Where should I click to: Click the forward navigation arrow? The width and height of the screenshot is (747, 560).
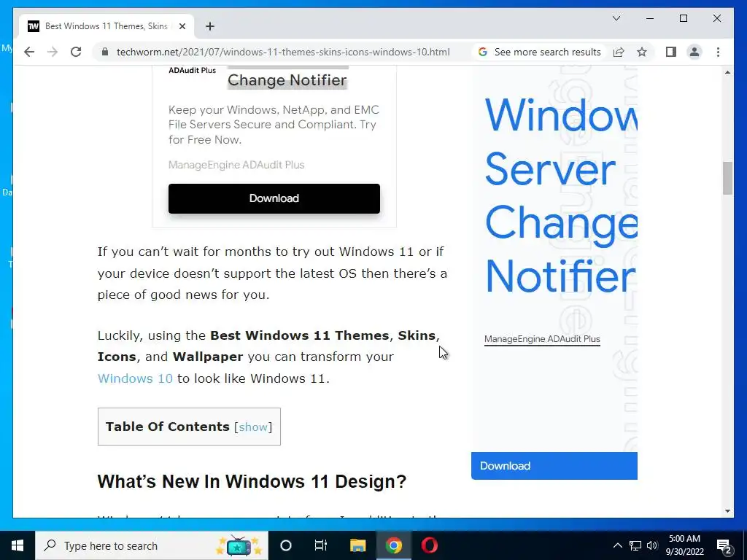53,52
